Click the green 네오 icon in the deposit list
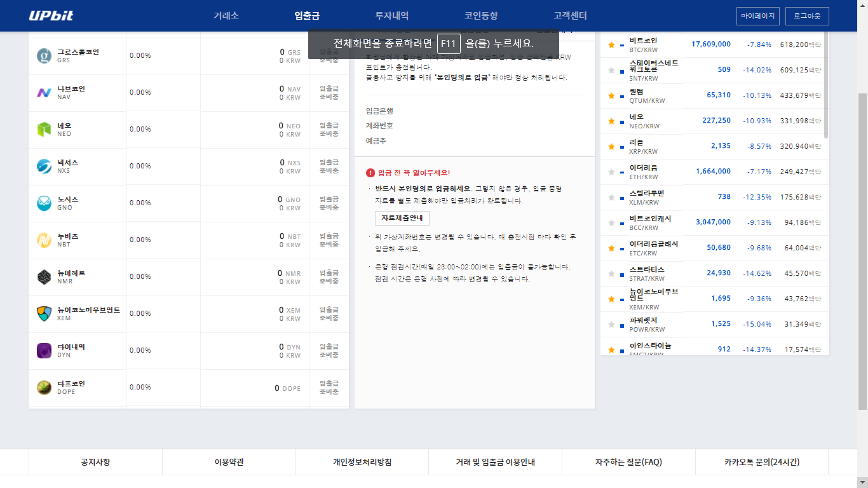 44,130
